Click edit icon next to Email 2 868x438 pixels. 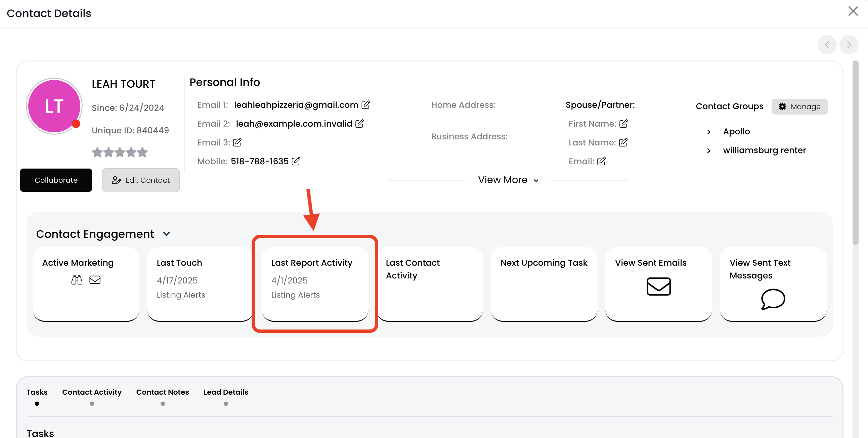tap(359, 124)
